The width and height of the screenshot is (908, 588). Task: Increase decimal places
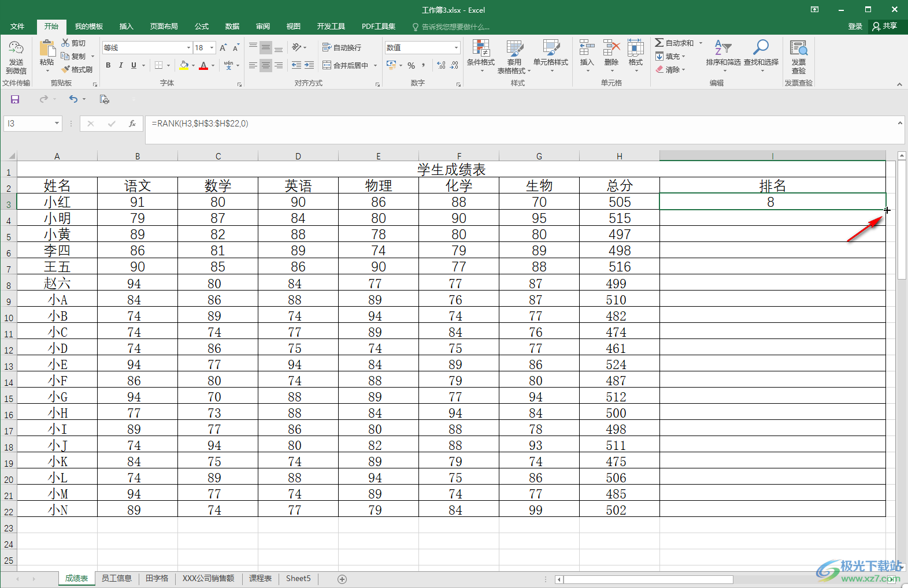tap(442, 66)
